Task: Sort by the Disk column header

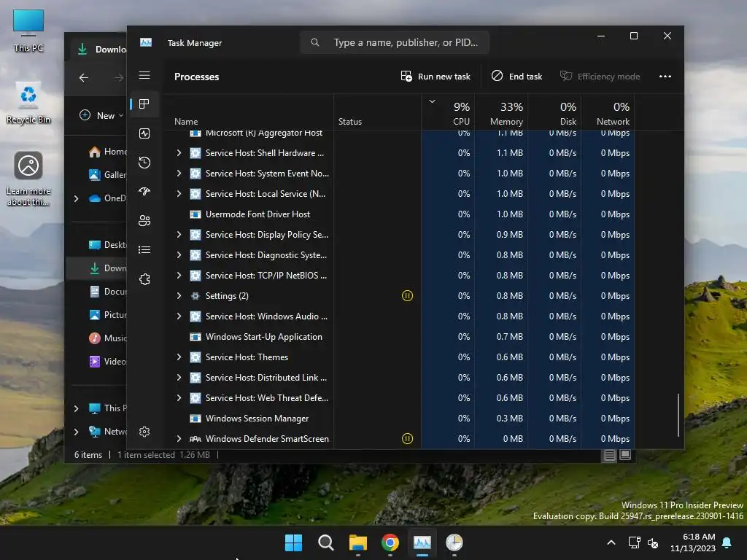Action: [554, 112]
